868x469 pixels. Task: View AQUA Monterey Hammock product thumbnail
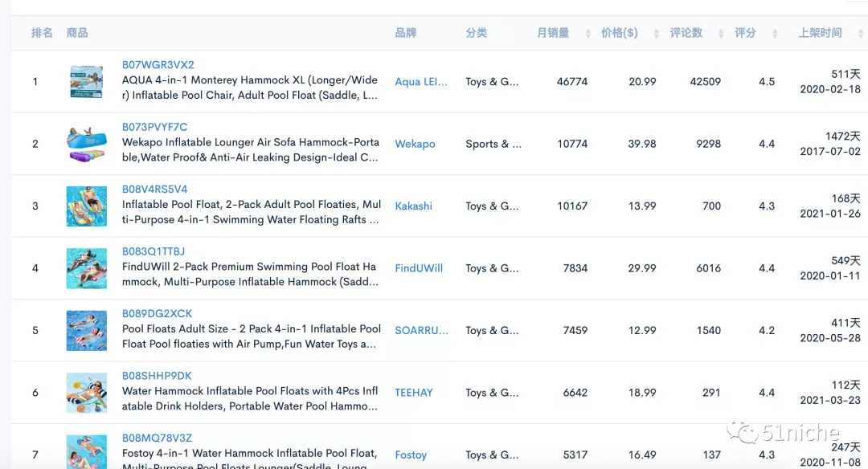pos(86,82)
